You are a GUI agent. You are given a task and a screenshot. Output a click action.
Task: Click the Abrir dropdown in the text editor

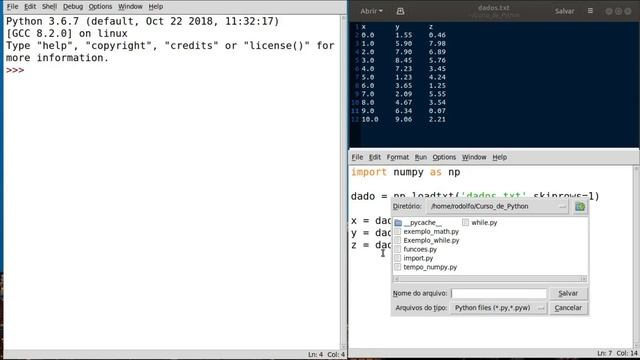pos(371,11)
